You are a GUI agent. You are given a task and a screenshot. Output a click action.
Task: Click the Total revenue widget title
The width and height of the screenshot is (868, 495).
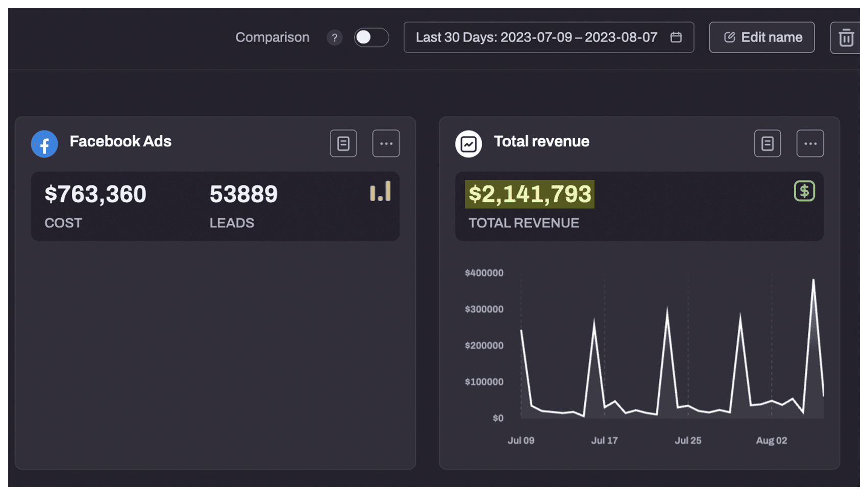[x=541, y=142]
